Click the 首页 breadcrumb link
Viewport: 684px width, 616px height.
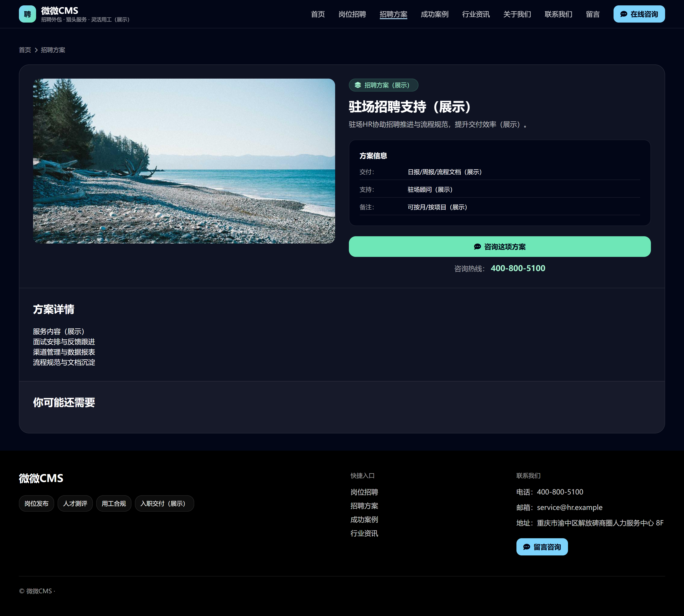pos(25,50)
